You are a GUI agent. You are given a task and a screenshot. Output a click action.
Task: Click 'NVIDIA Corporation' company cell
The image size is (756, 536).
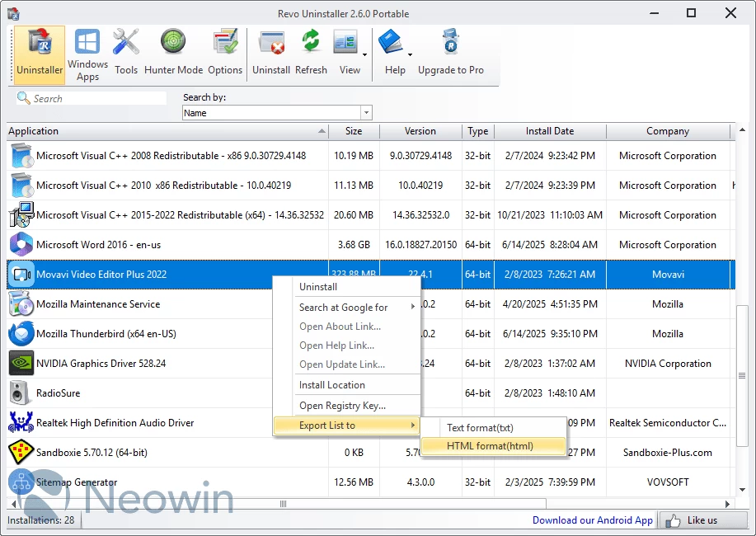[x=668, y=364]
